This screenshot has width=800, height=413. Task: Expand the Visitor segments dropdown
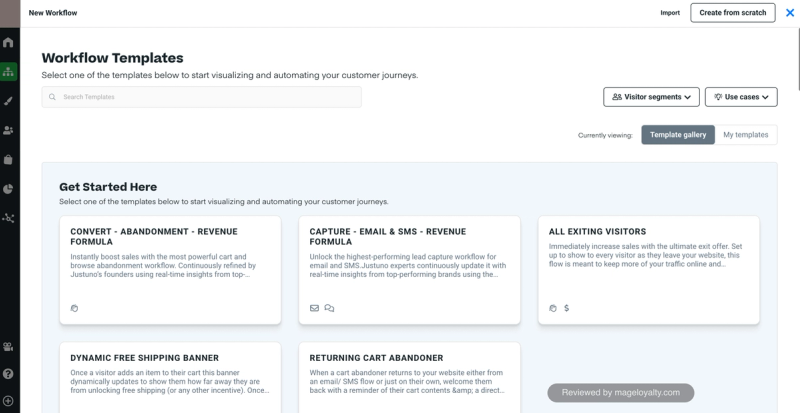651,97
